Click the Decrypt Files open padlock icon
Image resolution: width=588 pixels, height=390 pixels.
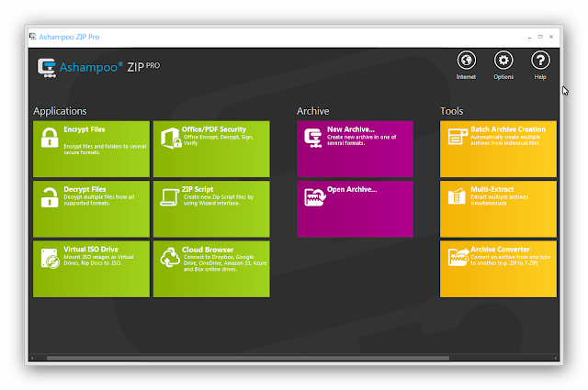(x=50, y=197)
